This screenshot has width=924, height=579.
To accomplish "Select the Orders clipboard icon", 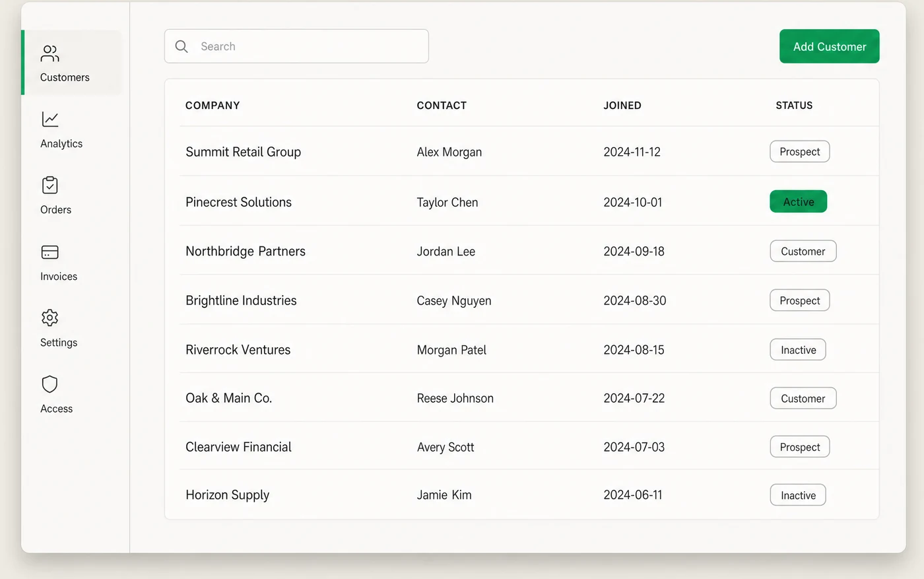I will 50,185.
